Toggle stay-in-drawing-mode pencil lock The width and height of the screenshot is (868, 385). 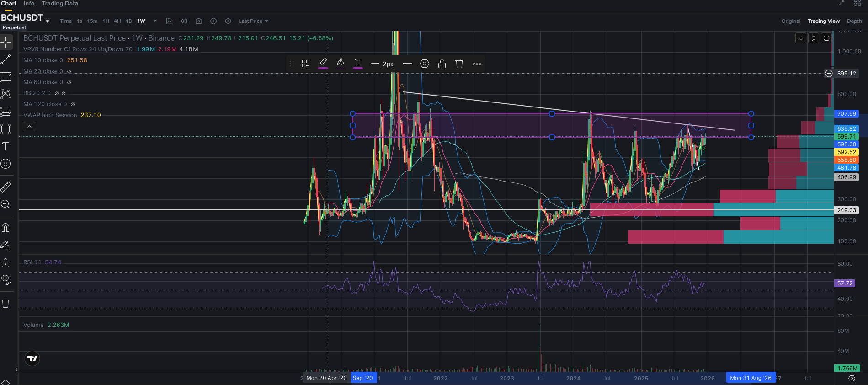[x=6, y=246]
